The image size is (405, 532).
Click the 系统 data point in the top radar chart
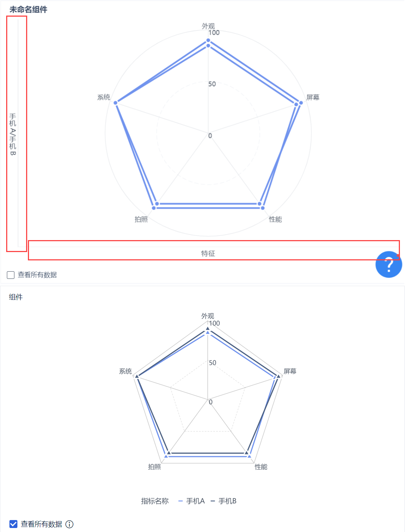coord(116,103)
